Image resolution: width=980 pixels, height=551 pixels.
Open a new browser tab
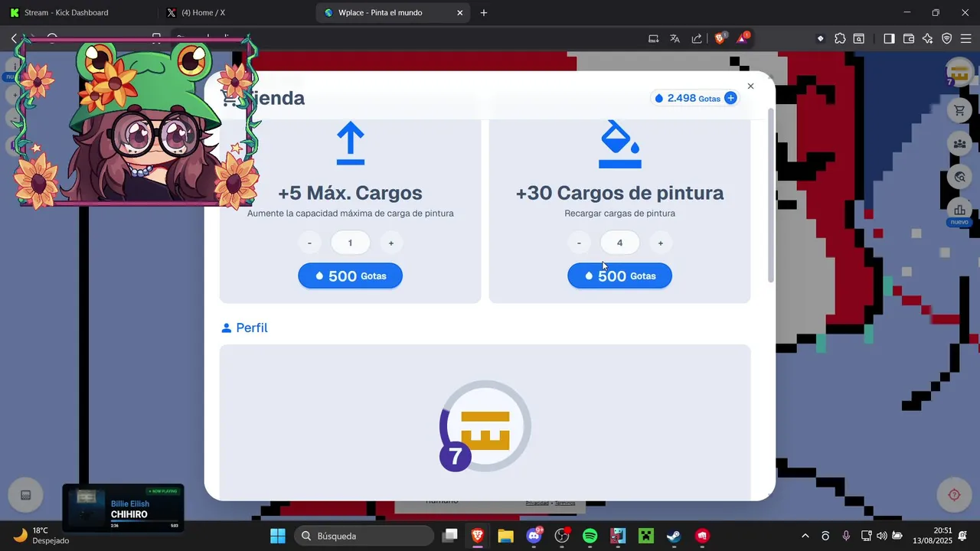click(x=484, y=12)
